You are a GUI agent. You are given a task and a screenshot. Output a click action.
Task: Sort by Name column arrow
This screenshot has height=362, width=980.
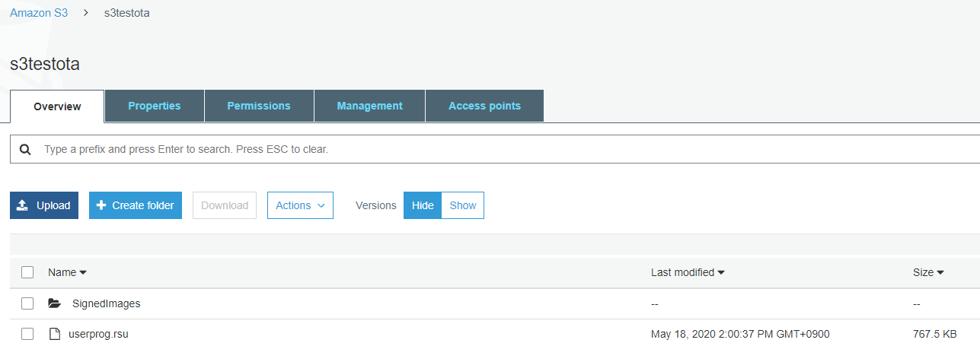[83, 272]
